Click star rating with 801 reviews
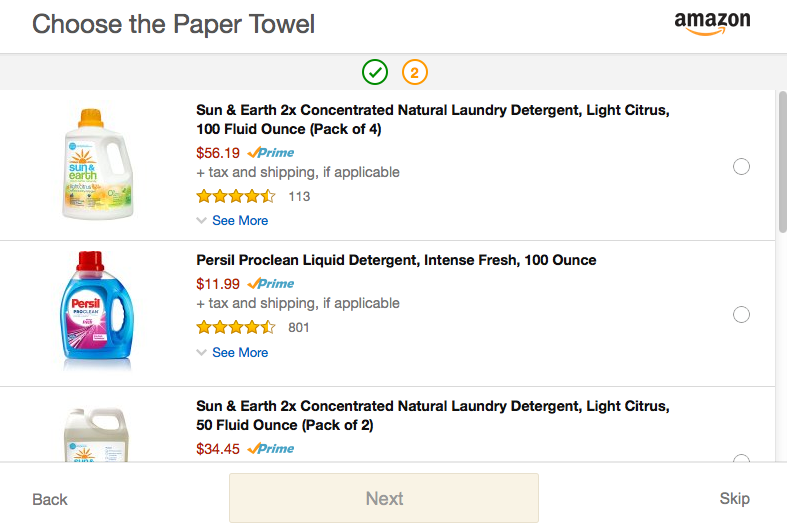The height and width of the screenshot is (527, 787). pyautogui.click(x=236, y=327)
